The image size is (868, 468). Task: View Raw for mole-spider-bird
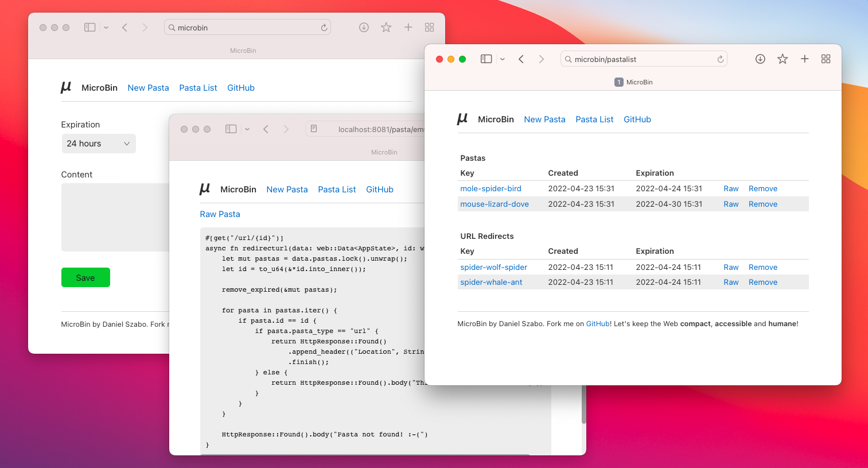coord(731,188)
